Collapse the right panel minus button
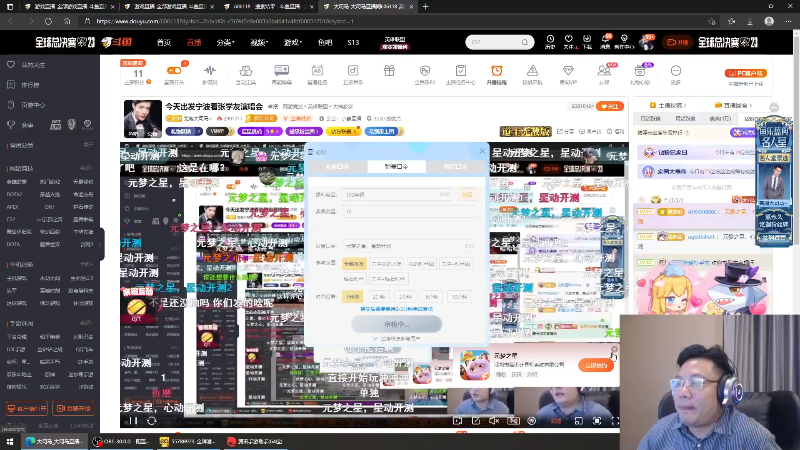 (x=774, y=107)
